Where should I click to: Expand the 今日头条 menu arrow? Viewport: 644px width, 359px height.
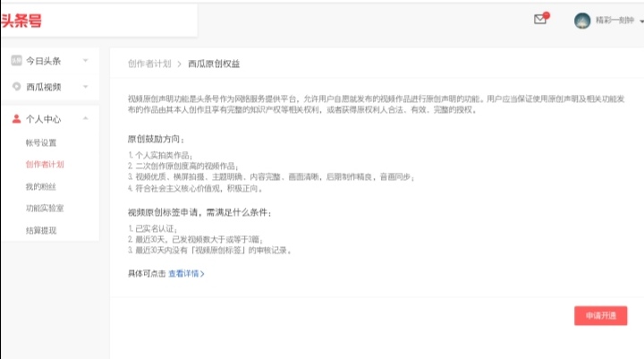tap(86, 61)
